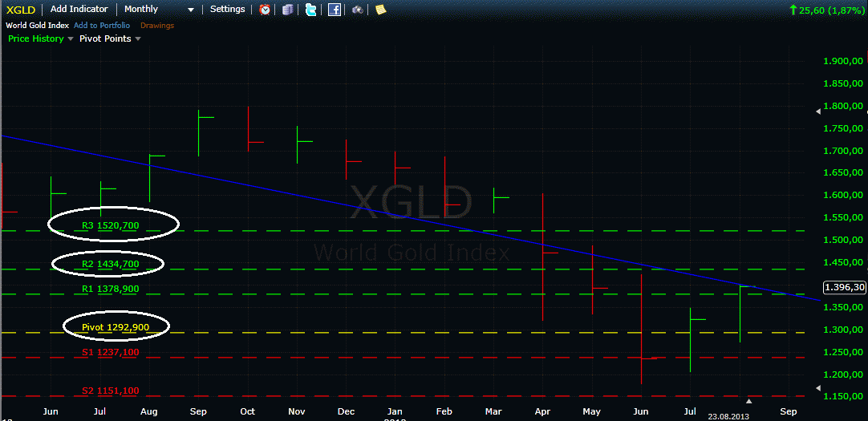Click the XGLD ticker symbol field
This screenshot has width=868, height=421.
19,9
